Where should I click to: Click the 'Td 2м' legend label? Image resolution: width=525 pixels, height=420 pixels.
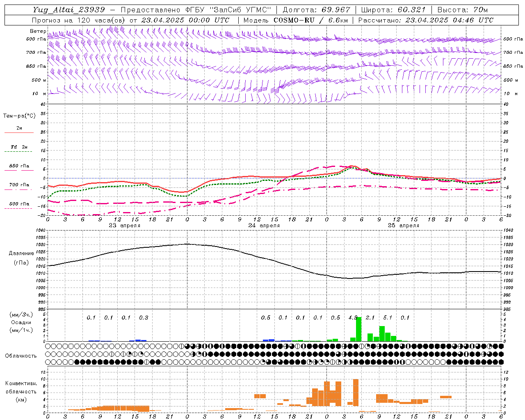coord(19,147)
